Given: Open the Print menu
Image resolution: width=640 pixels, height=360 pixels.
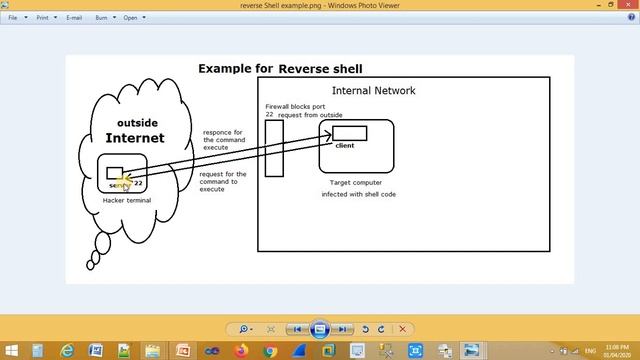Looking at the screenshot, I should (42, 18).
